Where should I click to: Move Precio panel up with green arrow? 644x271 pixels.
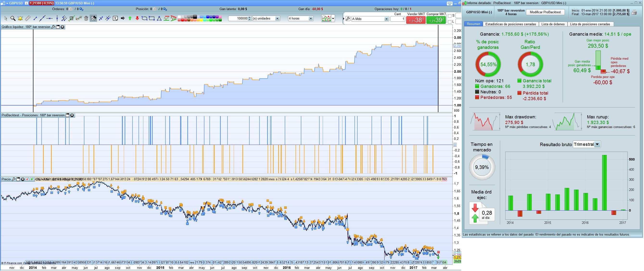click(32, 179)
